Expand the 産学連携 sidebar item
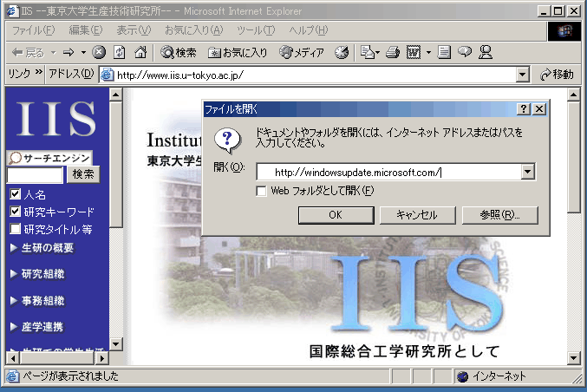587x392 pixels. click(x=36, y=326)
